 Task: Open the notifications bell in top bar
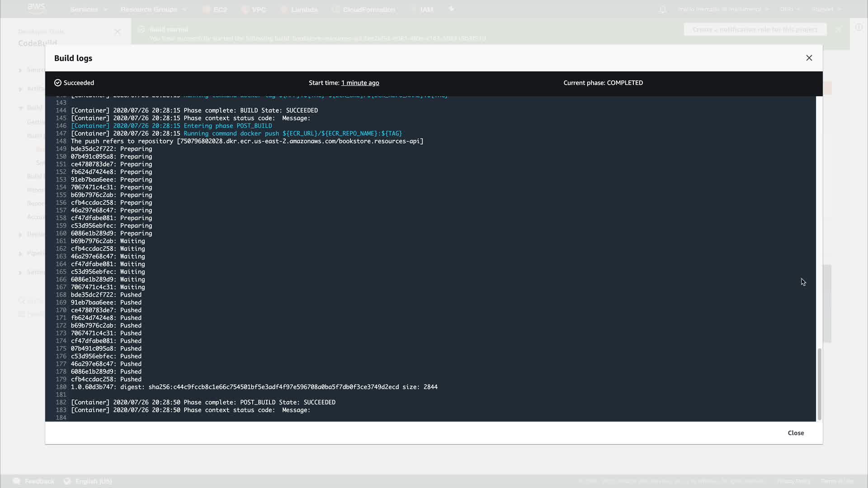coord(663,9)
